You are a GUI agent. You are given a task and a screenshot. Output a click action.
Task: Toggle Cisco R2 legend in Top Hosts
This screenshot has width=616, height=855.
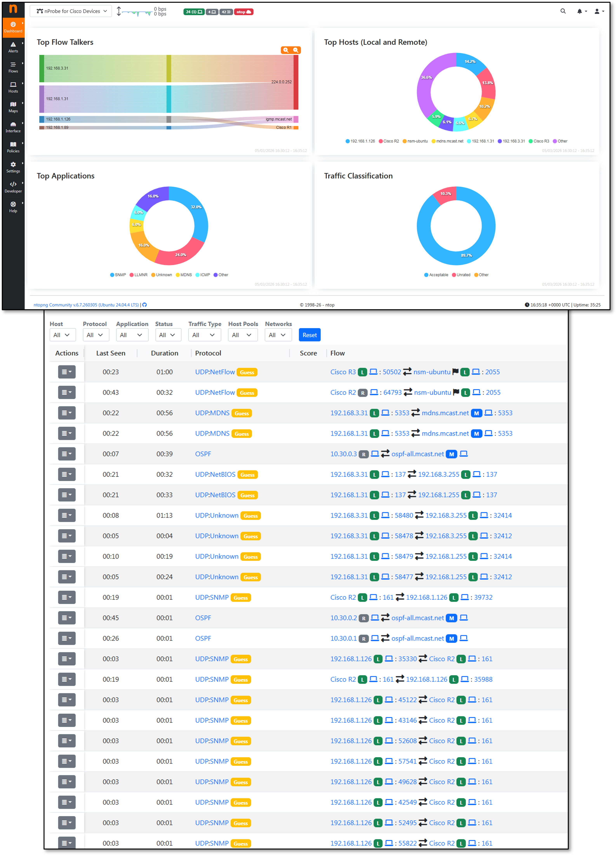(x=389, y=141)
